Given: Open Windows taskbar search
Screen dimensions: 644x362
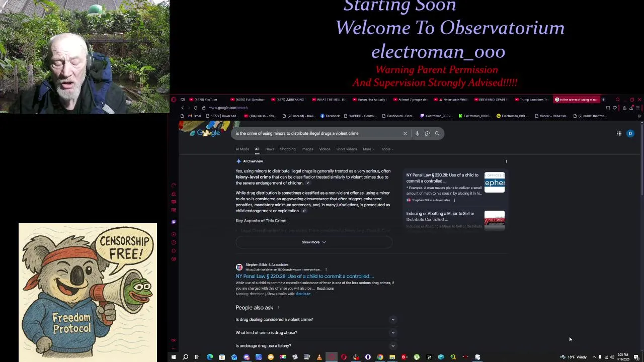Looking at the screenshot, I should (x=185, y=357).
